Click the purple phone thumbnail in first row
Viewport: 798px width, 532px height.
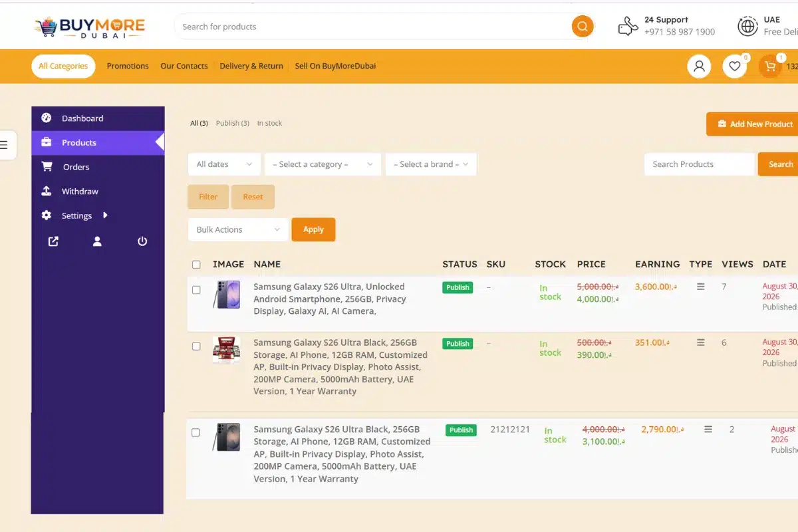pyautogui.click(x=227, y=294)
